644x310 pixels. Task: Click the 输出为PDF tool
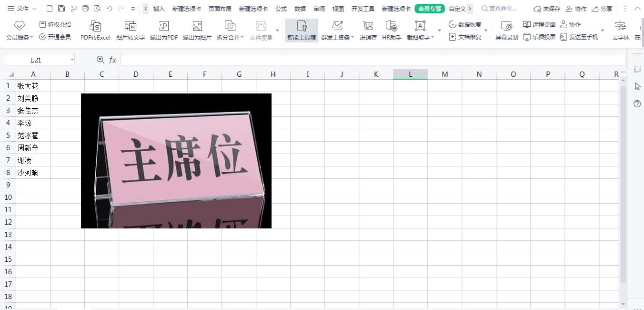click(164, 31)
